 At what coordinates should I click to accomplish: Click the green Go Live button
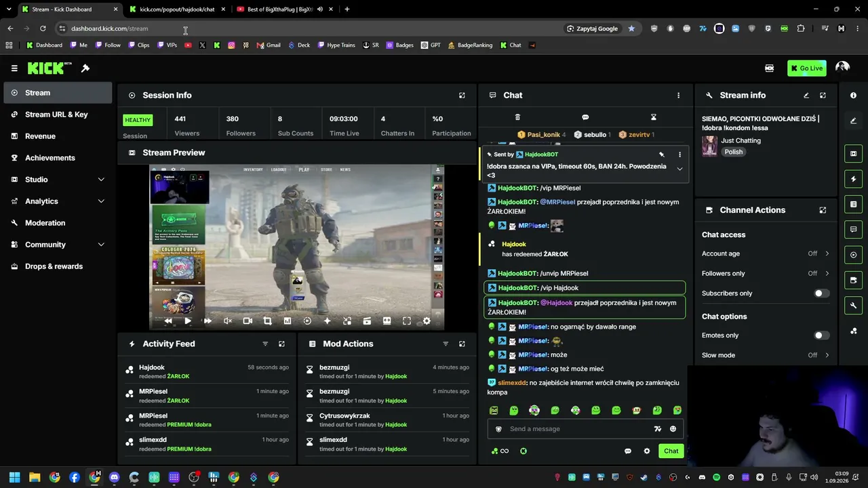[x=807, y=68]
